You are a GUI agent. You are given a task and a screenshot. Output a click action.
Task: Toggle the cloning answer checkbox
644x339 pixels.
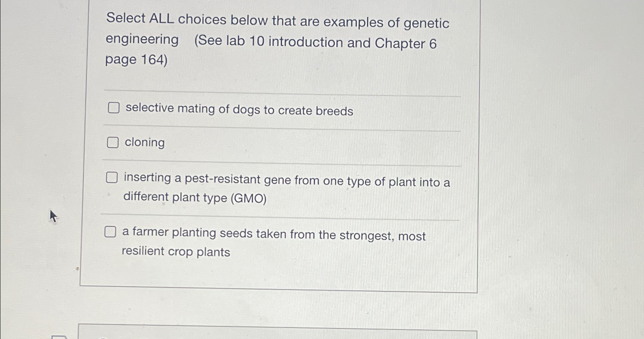113,142
